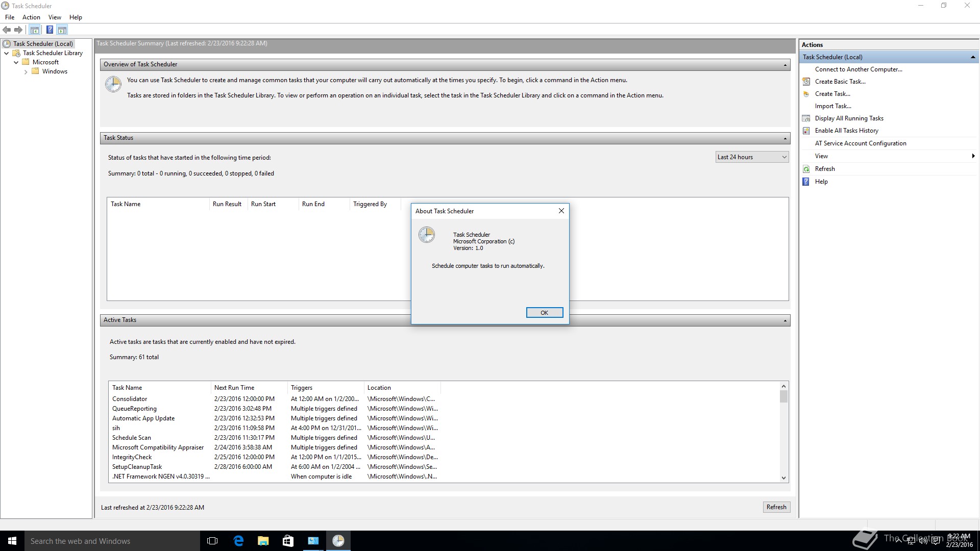Open the Action menu

pyautogui.click(x=31, y=17)
